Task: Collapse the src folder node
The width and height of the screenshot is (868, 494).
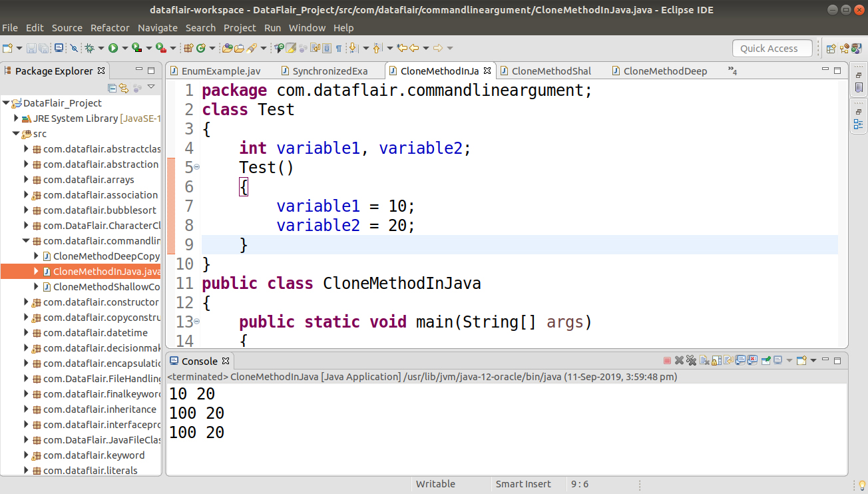Action: (16, 134)
